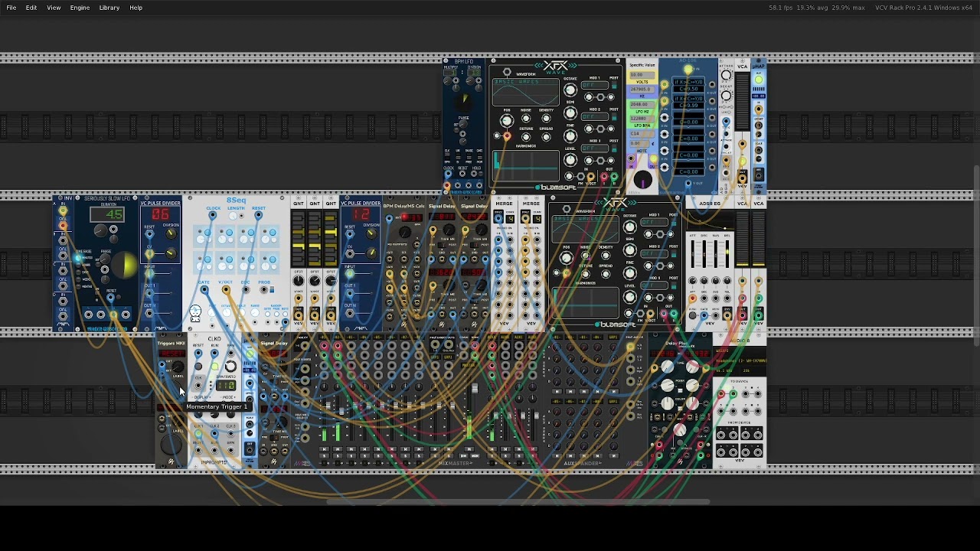Toggle MOD 3 POST switch on XFX Wave beside BPM LFO

(614, 148)
